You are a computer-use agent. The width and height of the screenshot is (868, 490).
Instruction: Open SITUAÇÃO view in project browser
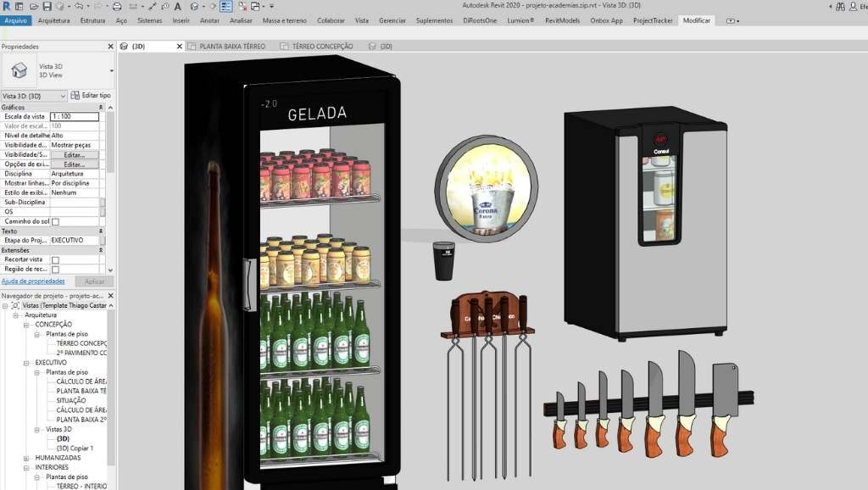[71, 400]
